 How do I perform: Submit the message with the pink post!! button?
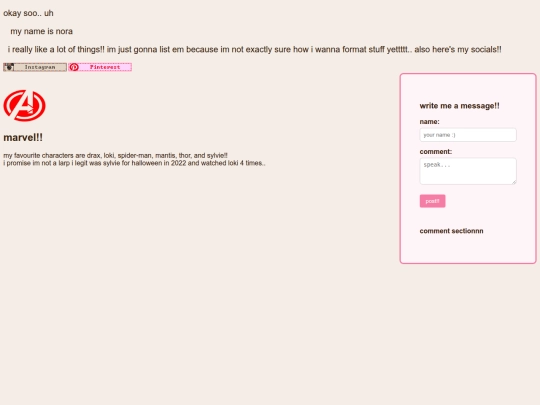click(432, 201)
